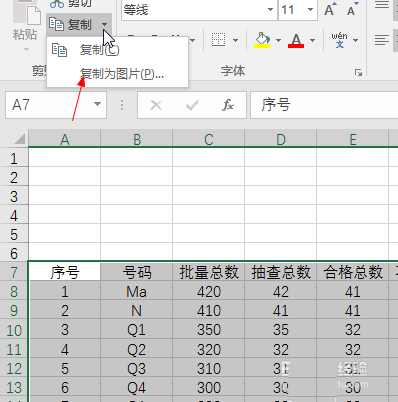The width and height of the screenshot is (398, 402).
Task: Open the fill color dropdown arrow
Action: pos(278,40)
